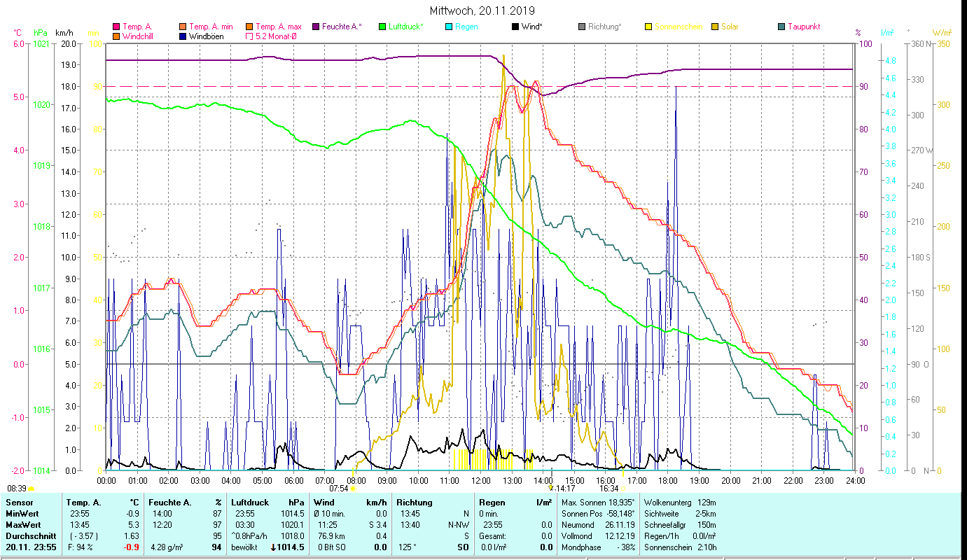The image size is (967, 560).
Task: Click the cyan Regen legend square
Action: [449, 27]
